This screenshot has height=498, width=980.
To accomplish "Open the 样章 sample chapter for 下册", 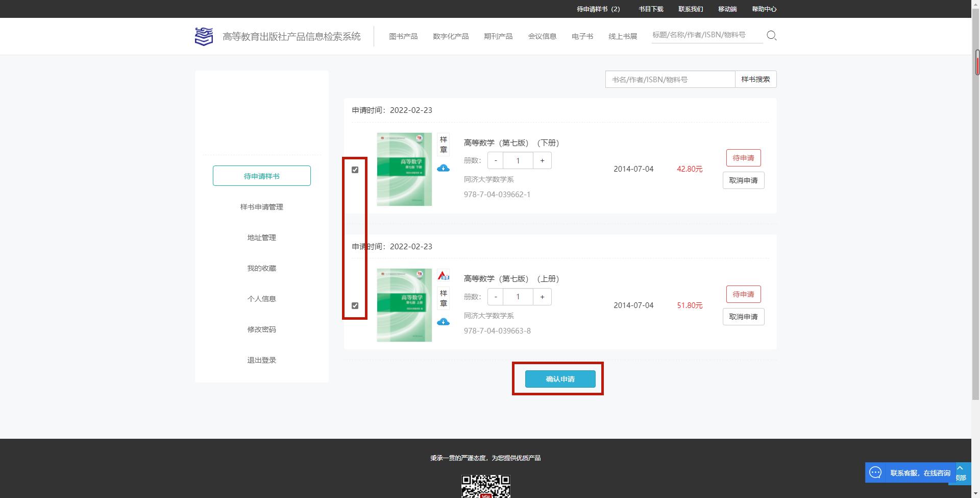I will coord(444,145).
